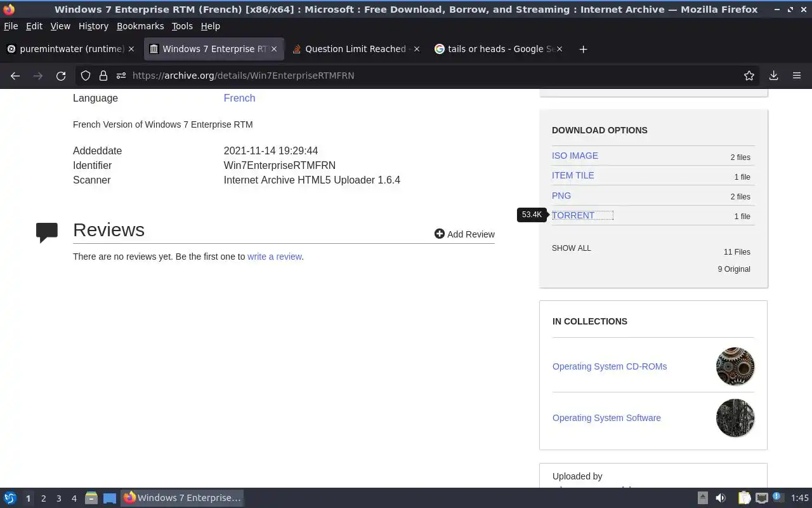Screen dimensions: 812x508
Task: Click the Add Review plus icon
Action: [x=439, y=234]
